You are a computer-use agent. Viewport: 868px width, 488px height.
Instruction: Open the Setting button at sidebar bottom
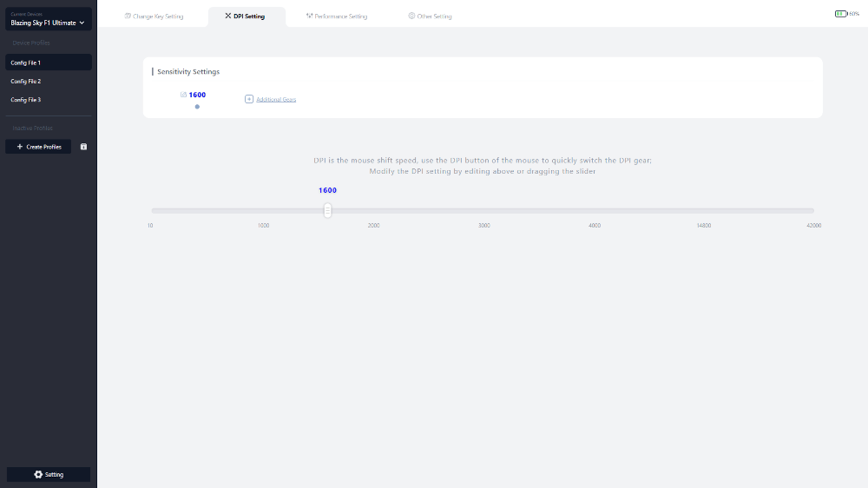[x=48, y=475]
